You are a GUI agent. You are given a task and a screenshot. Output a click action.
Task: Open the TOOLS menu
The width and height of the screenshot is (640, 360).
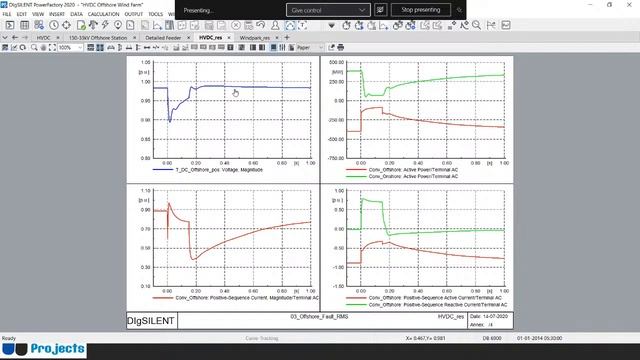156,14
